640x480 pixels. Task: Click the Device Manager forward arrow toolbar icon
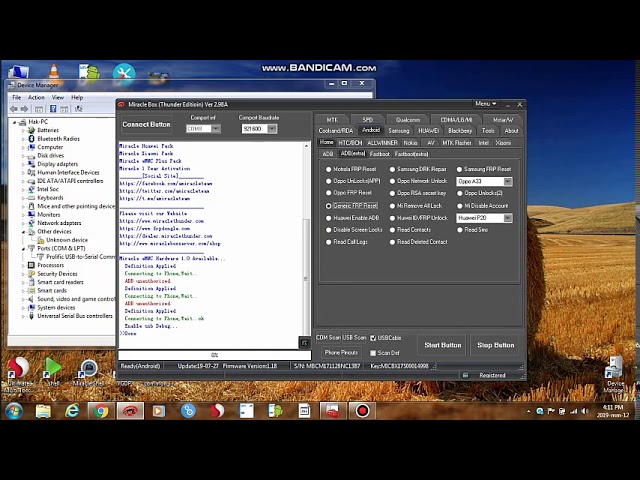coord(24,109)
